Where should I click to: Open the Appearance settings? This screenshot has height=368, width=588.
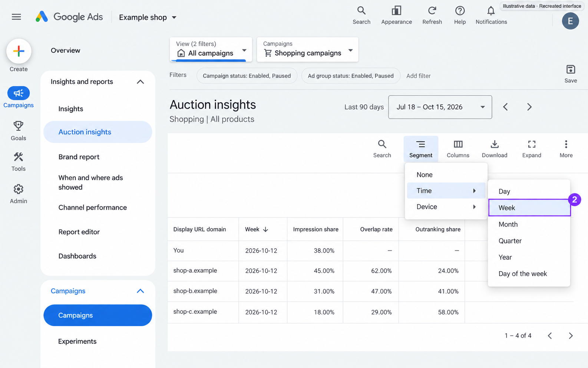396,16
